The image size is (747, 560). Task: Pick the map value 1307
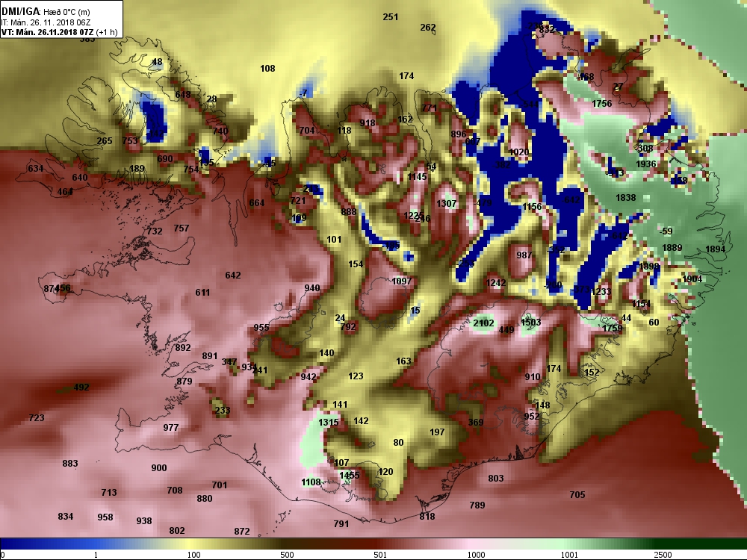(447, 203)
